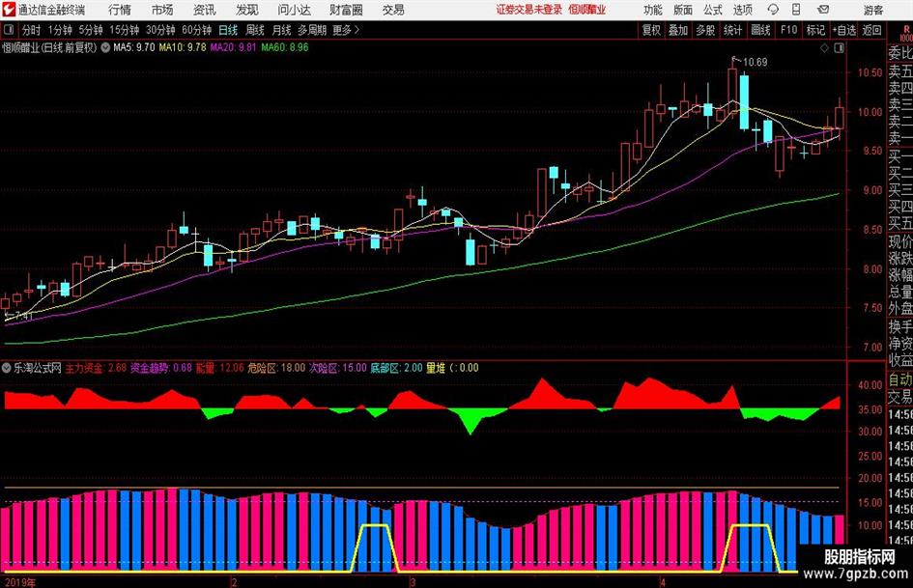Open the 选项 menu
This screenshot has width=913, height=588.
point(742,10)
